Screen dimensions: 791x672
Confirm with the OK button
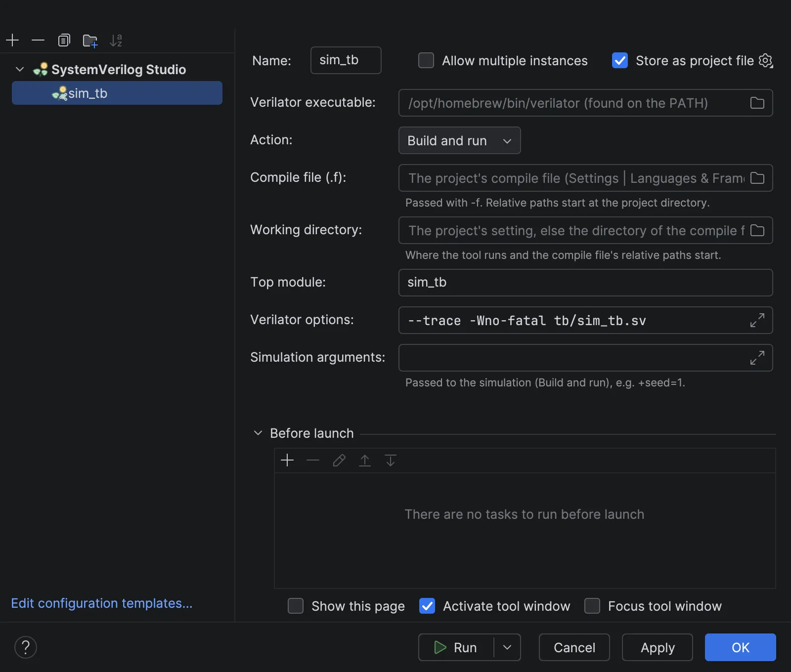[x=741, y=647]
